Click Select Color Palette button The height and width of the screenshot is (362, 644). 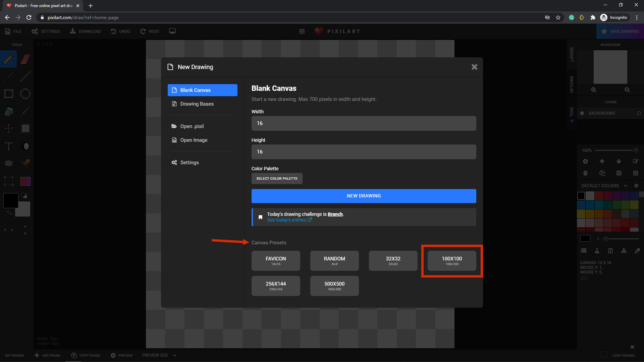click(x=277, y=178)
